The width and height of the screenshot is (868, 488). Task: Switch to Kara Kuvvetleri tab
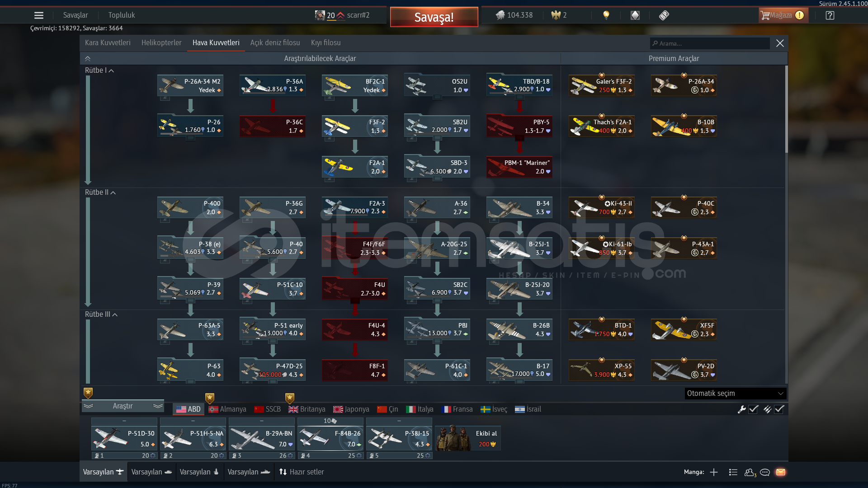(108, 43)
